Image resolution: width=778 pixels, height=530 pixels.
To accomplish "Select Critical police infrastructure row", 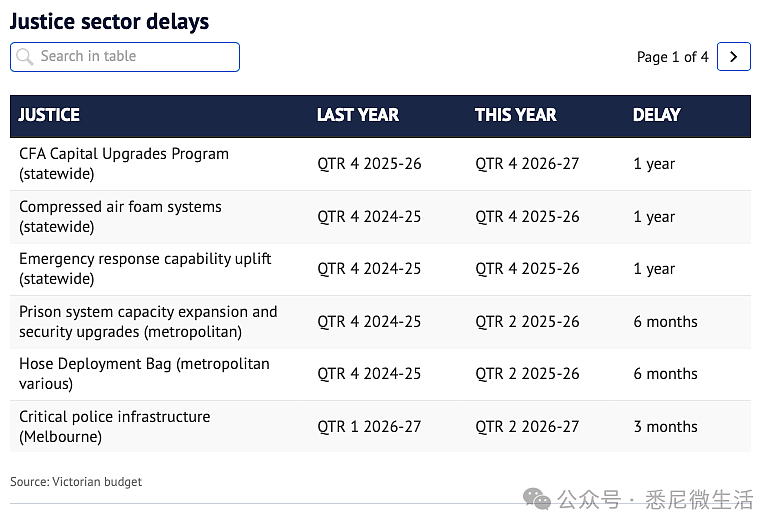I will pyautogui.click(x=380, y=426).
